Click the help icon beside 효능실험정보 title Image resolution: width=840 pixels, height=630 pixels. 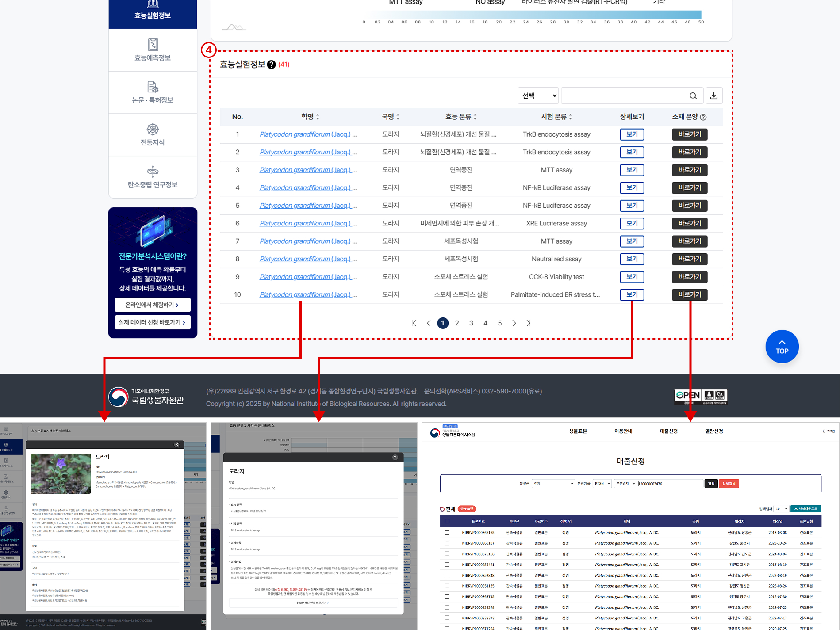272,65
